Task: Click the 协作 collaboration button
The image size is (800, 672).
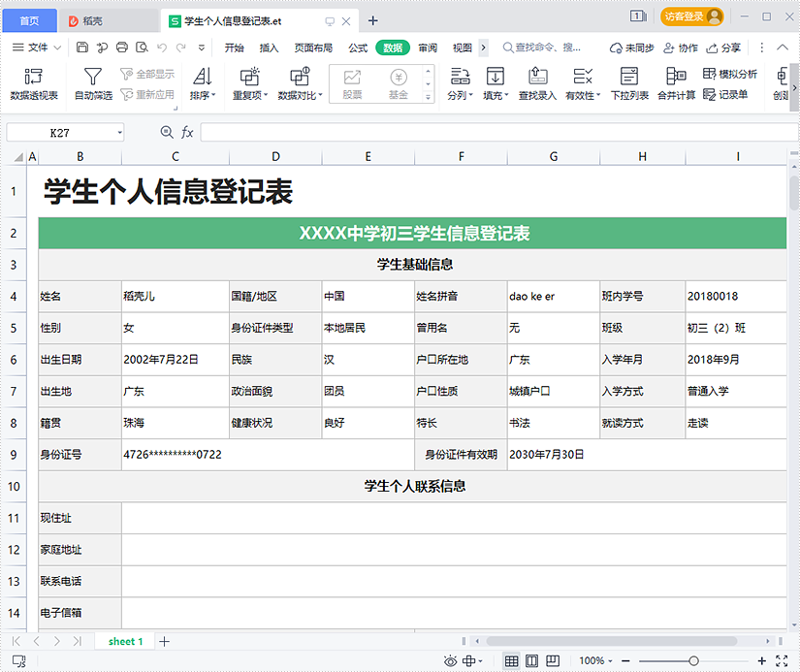Action: 681,48
